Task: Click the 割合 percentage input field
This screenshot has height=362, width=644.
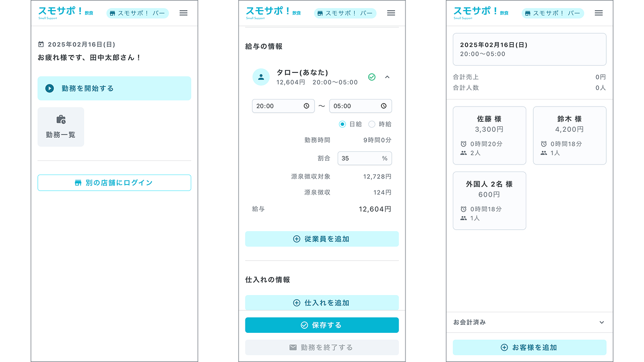Action: 360,158
